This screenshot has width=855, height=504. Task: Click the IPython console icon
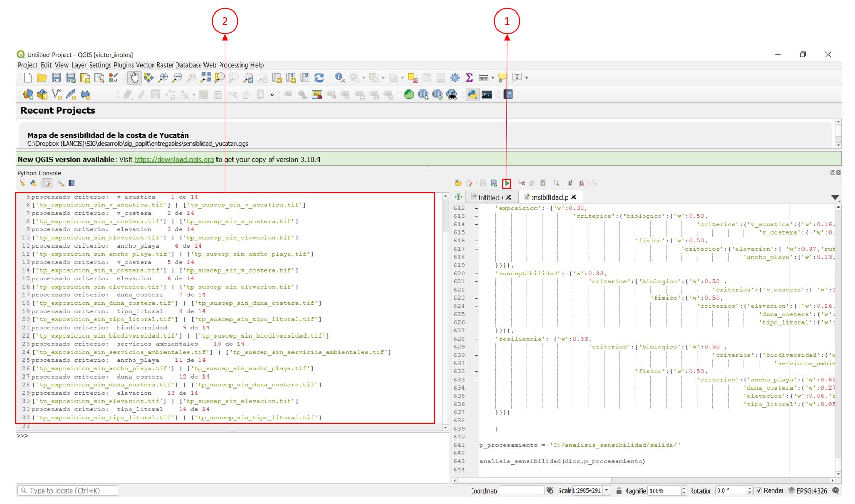[487, 94]
